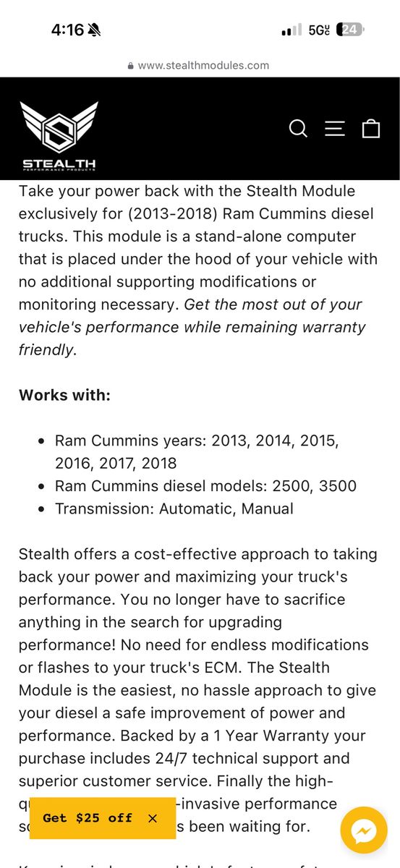Tap the 5G network indicator
Image resolution: width=400 pixels, height=868 pixels.
pos(319,30)
